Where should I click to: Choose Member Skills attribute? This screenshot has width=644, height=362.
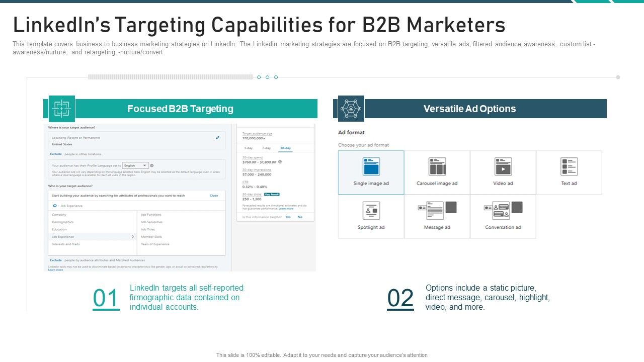(151, 236)
